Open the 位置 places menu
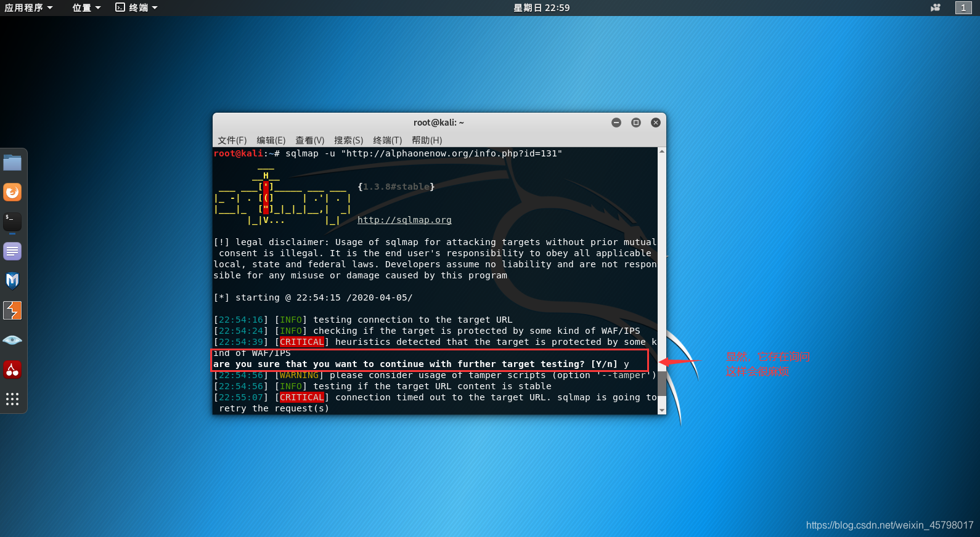 pyautogui.click(x=86, y=7)
